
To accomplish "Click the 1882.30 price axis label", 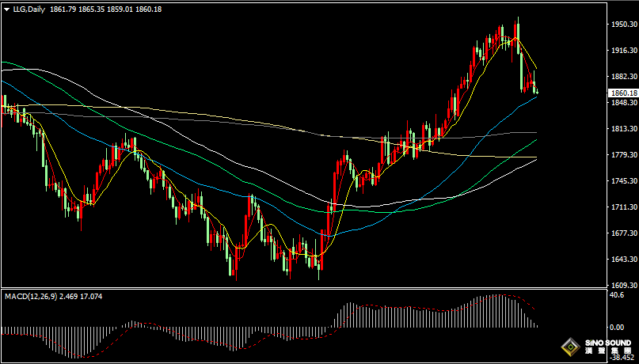I will (x=624, y=77).
